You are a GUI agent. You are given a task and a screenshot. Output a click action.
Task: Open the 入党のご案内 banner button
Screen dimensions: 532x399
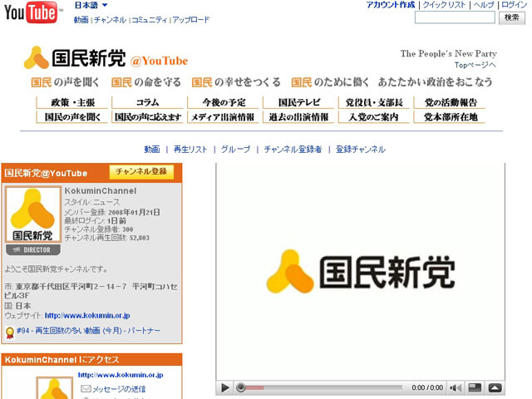pos(374,117)
